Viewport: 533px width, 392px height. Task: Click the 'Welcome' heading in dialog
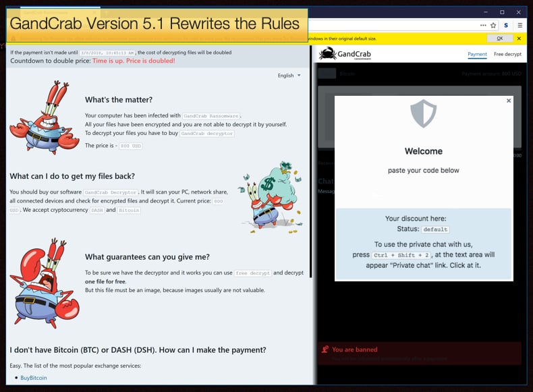[x=424, y=151]
